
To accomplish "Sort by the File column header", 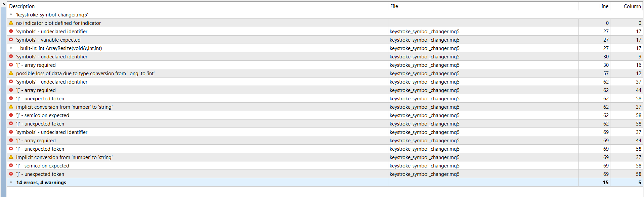I will (394, 6).
